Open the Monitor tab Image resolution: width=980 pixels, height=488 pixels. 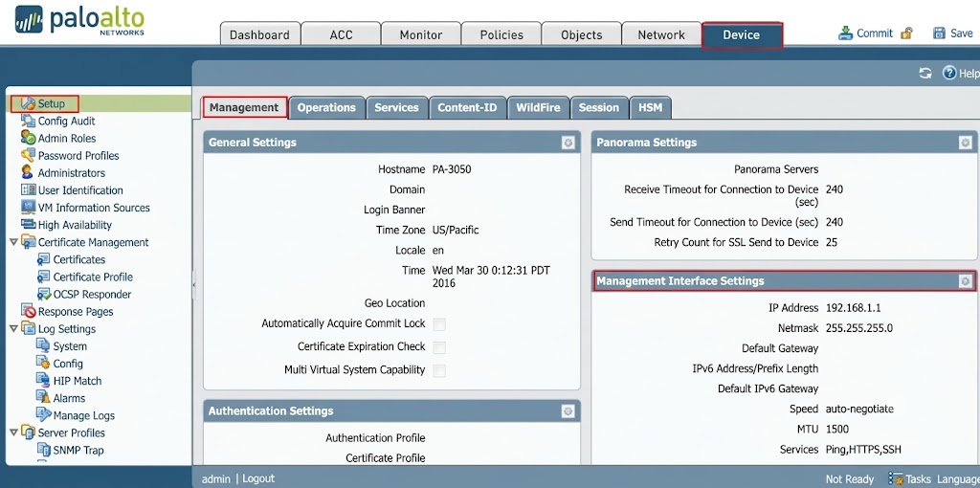tap(421, 34)
